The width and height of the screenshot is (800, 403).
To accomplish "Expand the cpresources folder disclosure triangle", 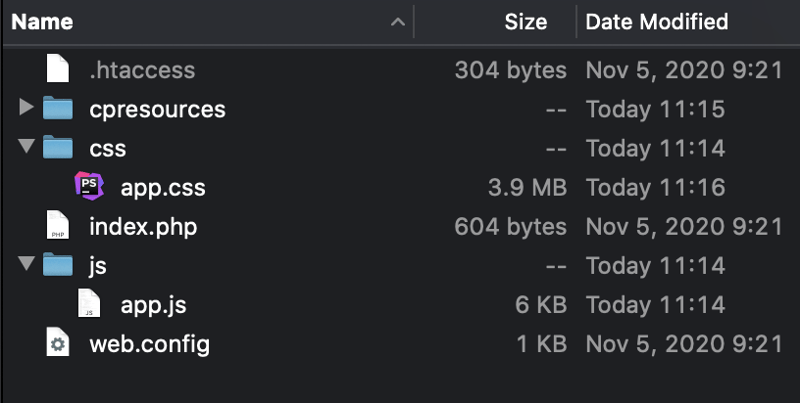I will coord(26,108).
